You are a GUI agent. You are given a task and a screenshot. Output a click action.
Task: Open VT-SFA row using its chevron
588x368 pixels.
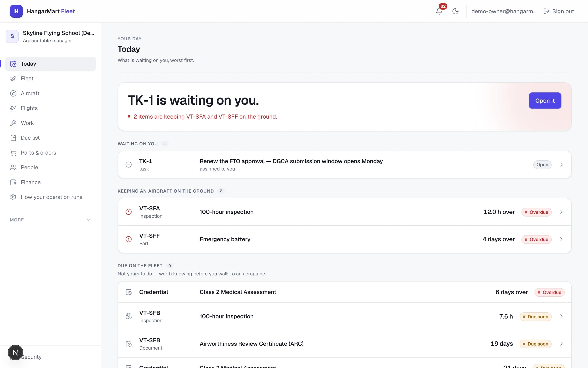tap(561, 212)
